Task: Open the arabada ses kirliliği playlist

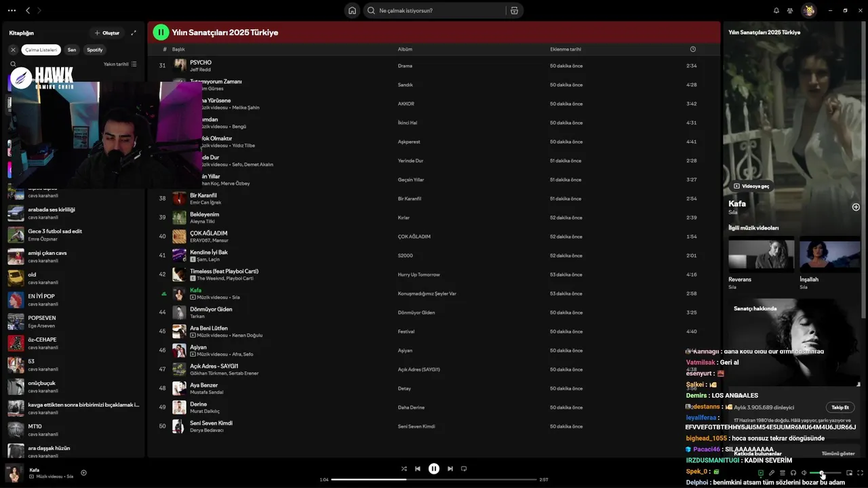Action: click(x=73, y=213)
